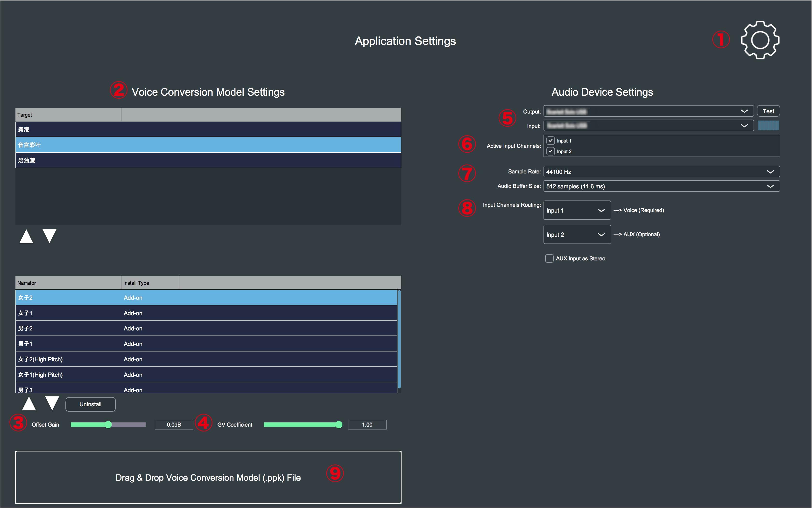Screen dimensions: 812x508
Task: Uncheck Input 2 active channel
Action: coord(551,151)
